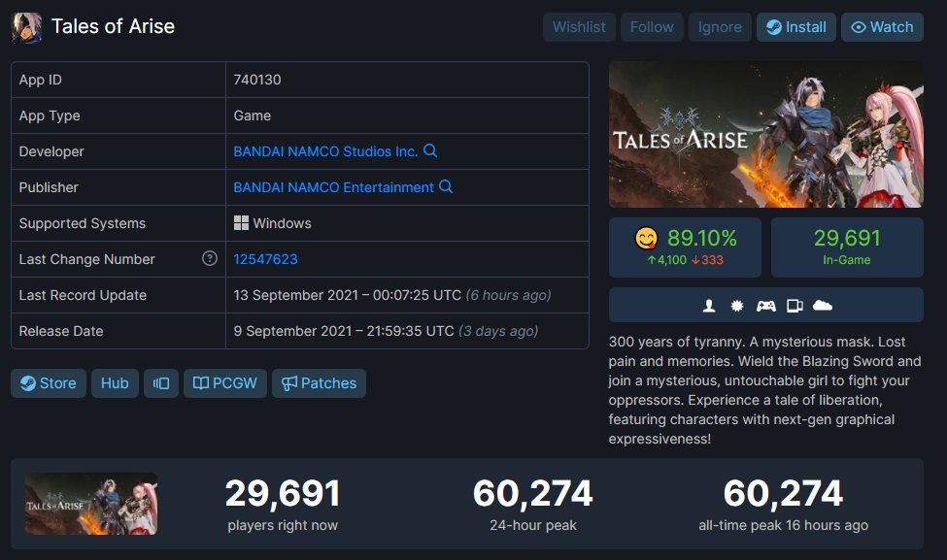Open the Steam Store page button

(x=49, y=383)
